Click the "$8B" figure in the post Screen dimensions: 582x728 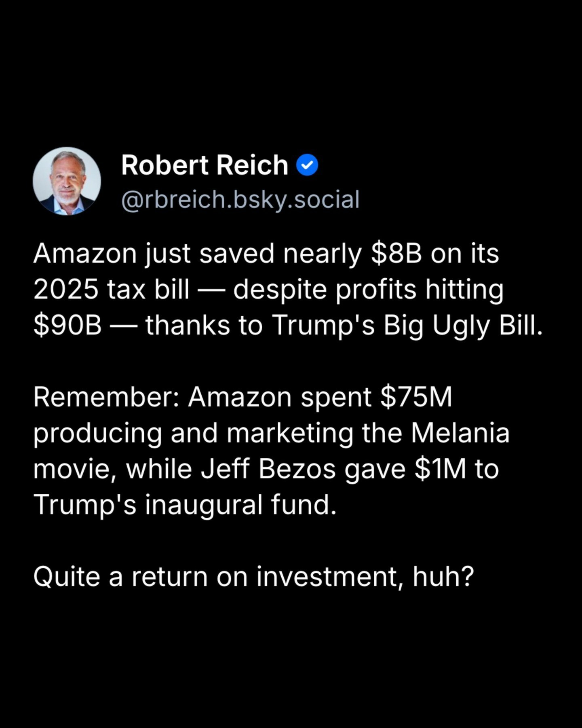tap(396, 254)
